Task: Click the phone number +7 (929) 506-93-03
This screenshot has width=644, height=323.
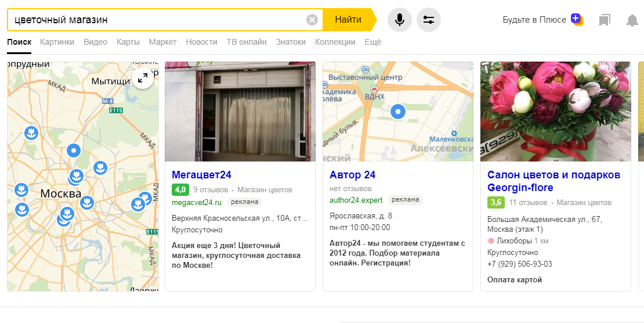Action: click(520, 264)
